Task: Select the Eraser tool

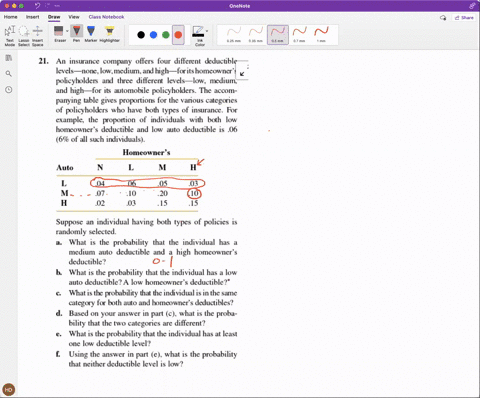Action: click(x=59, y=34)
